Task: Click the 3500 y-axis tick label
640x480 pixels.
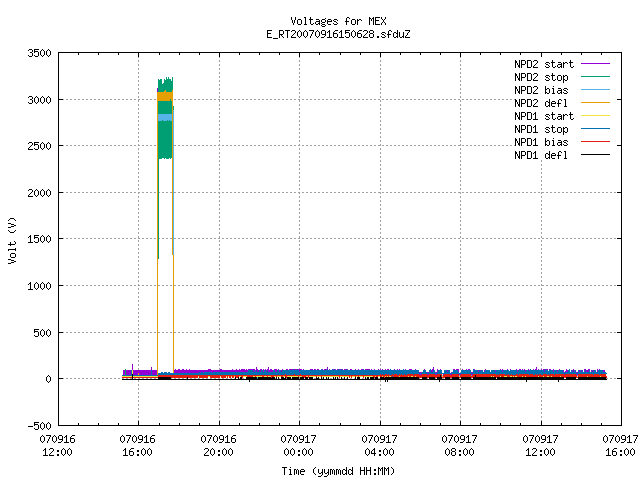Action: (x=39, y=53)
